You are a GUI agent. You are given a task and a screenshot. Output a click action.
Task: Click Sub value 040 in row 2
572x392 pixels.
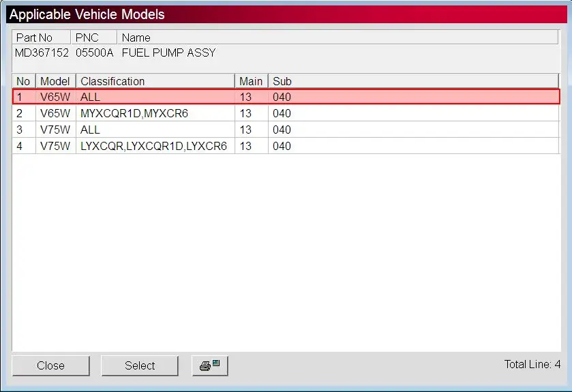(x=414, y=113)
